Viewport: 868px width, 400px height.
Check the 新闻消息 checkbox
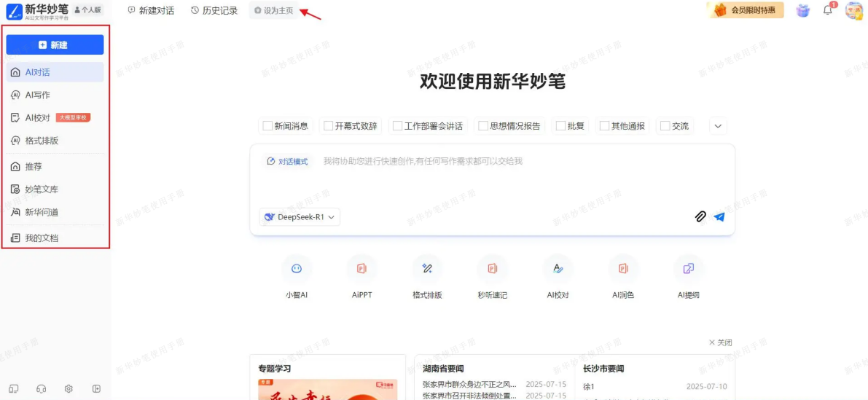268,126
